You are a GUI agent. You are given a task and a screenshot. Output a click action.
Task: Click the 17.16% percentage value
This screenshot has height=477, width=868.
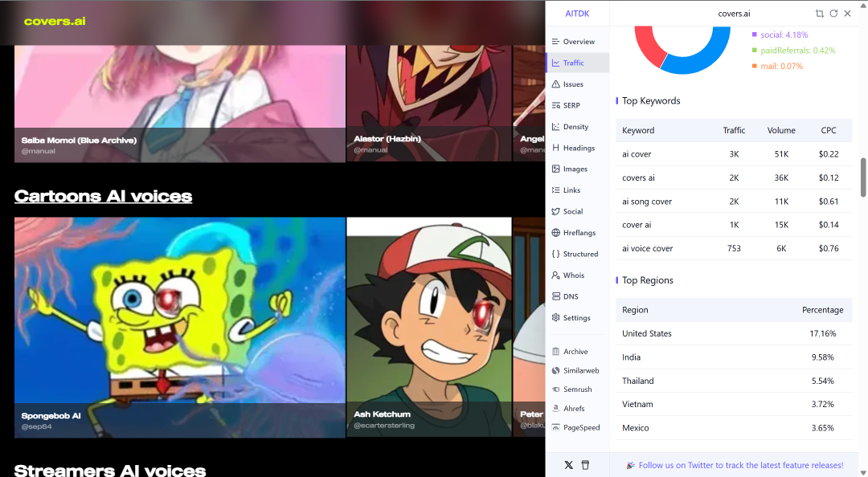(x=823, y=334)
